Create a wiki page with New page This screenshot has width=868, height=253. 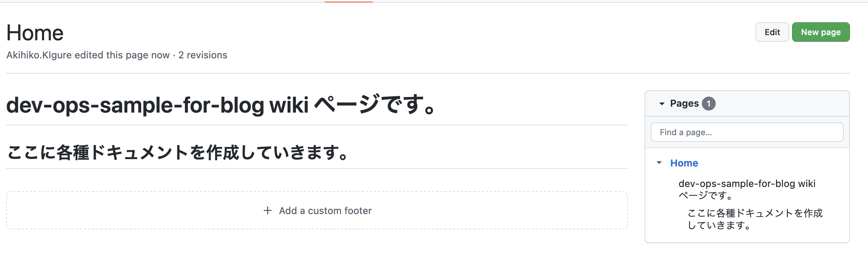[x=820, y=32]
